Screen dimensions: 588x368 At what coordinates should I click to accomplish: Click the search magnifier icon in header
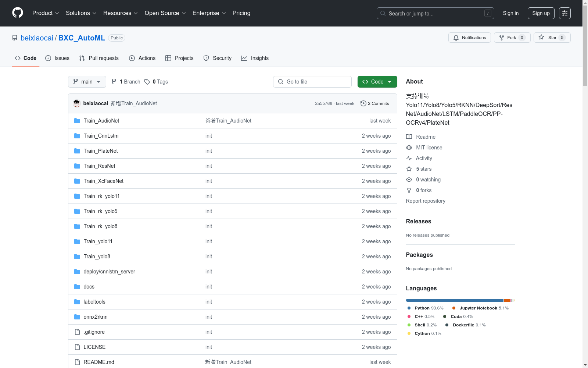383,13
